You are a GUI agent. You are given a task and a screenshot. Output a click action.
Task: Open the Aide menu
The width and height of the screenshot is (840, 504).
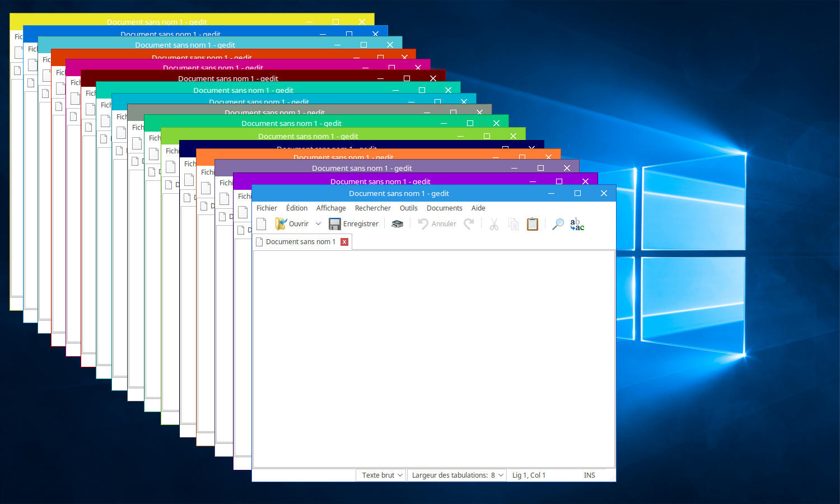(478, 208)
